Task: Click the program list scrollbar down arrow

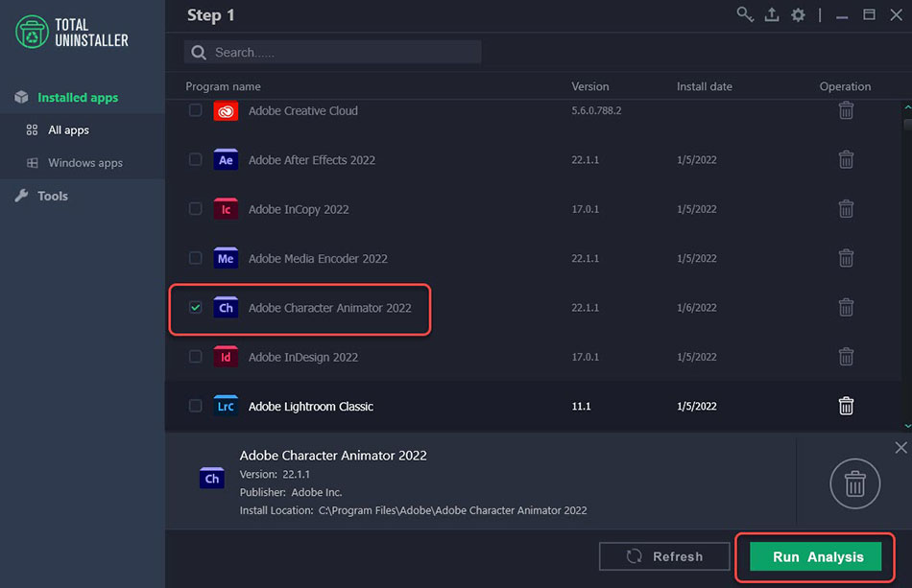Action: click(907, 426)
